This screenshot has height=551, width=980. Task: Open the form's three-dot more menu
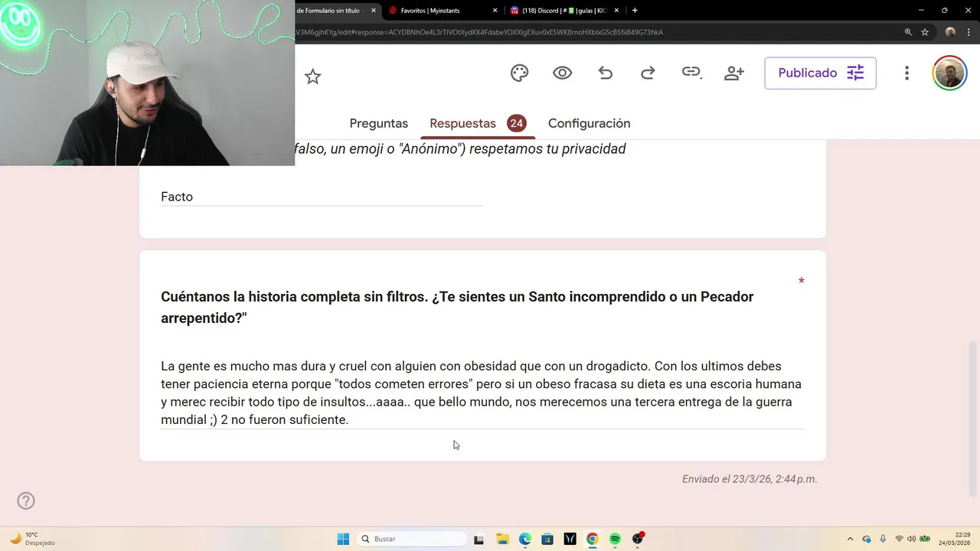pyautogui.click(x=906, y=73)
